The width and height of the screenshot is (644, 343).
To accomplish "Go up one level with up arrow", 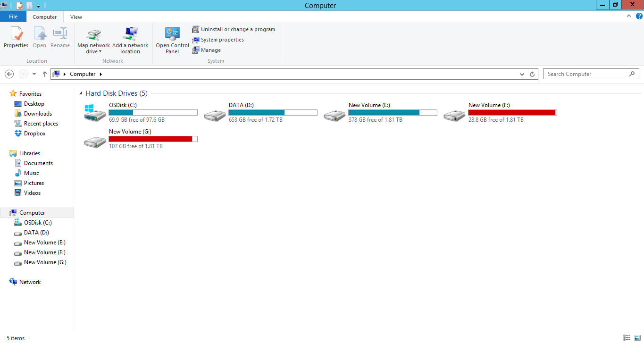I will point(45,74).
